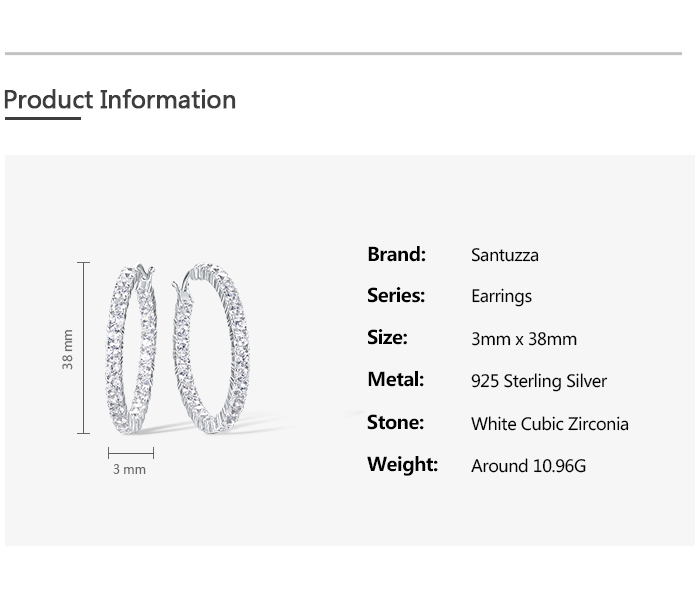Select the Earrings series value
Screen dimensions: 700x596
(501, 297)
